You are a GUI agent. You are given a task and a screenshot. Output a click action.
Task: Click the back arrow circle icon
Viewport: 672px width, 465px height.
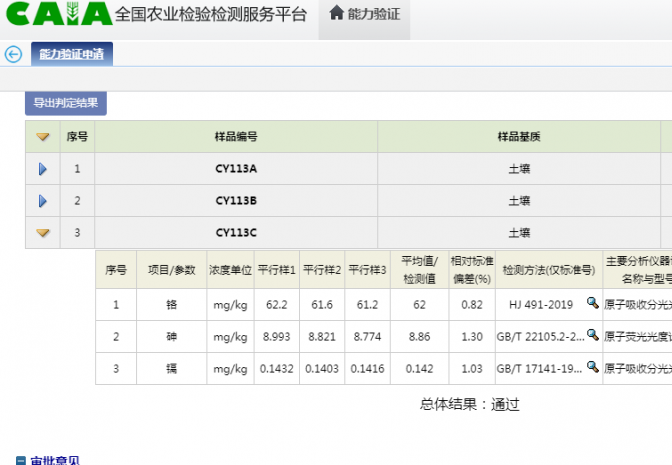point(13,54)
